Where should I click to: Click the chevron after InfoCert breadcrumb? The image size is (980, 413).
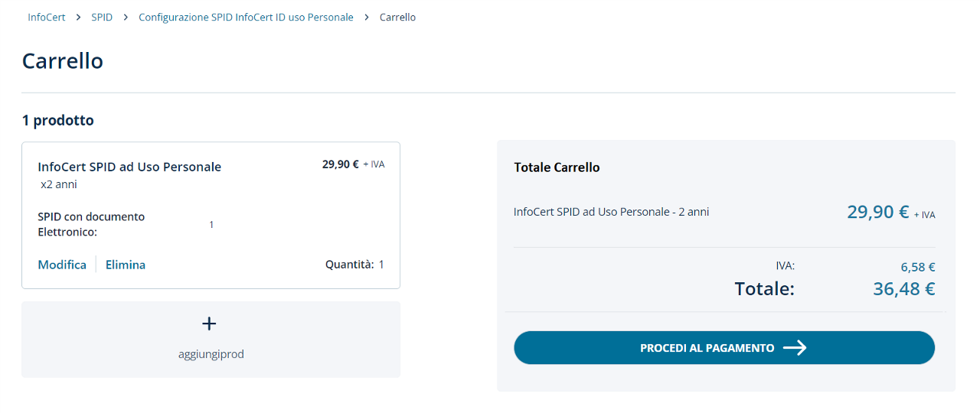(x=78, y=17)
